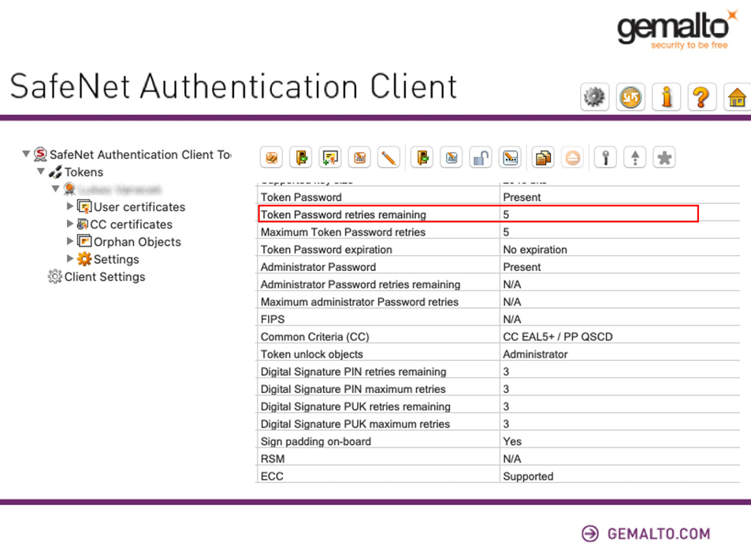Open Help with the question mark icon

701,97
